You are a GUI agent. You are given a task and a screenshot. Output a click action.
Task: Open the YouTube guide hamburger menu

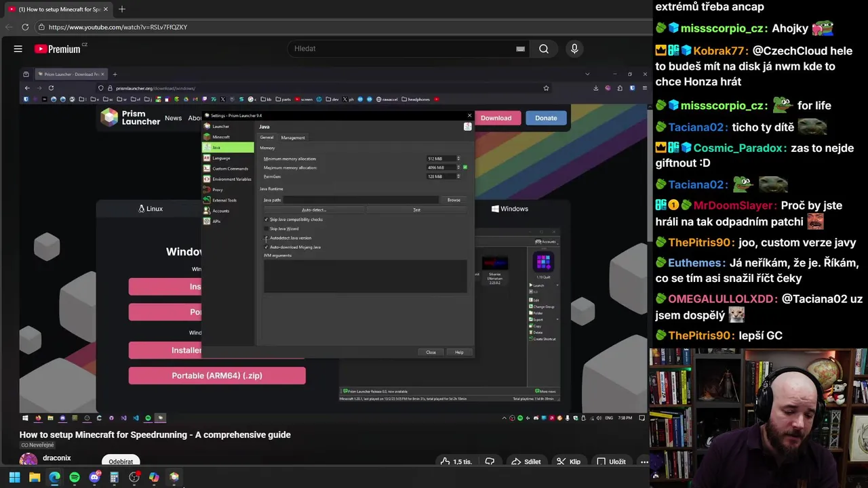click(x=18, y=49)
